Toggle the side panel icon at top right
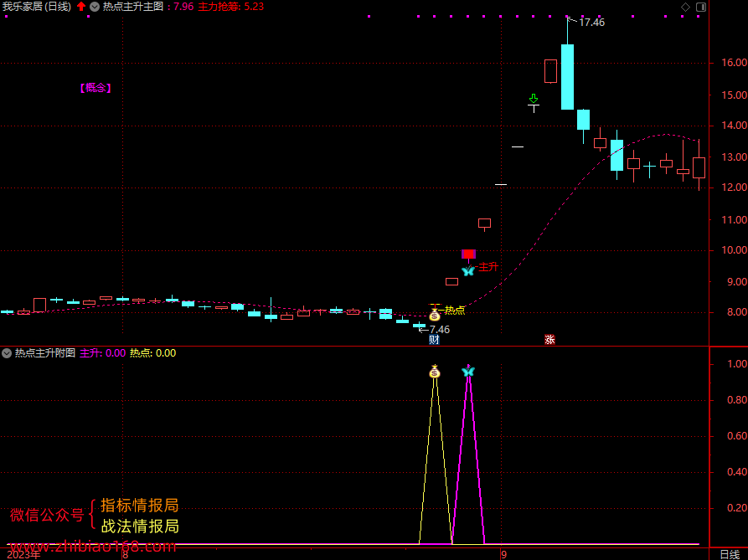 701,7
